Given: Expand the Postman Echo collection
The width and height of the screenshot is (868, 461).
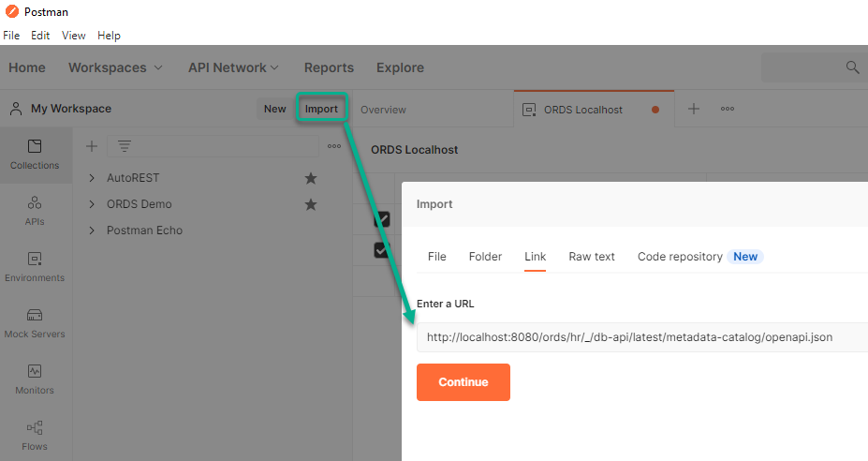Looking at the screenshot, I should [x=92, y=230].
